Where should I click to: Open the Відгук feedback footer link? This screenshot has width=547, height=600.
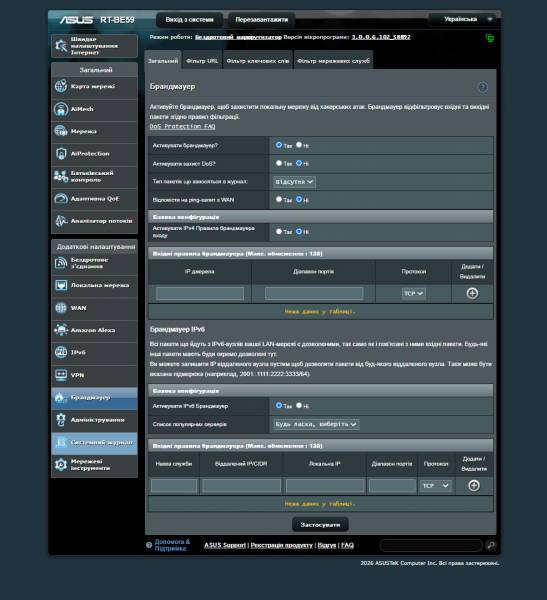coord(327,545)
